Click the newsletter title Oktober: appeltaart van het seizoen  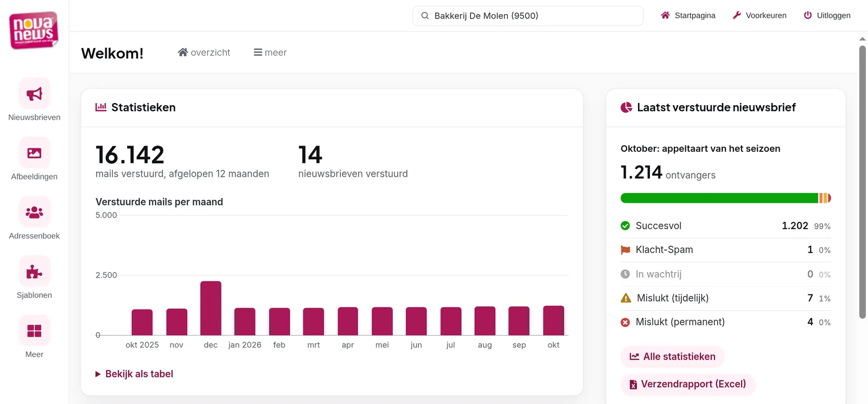(x=700, y=149)
